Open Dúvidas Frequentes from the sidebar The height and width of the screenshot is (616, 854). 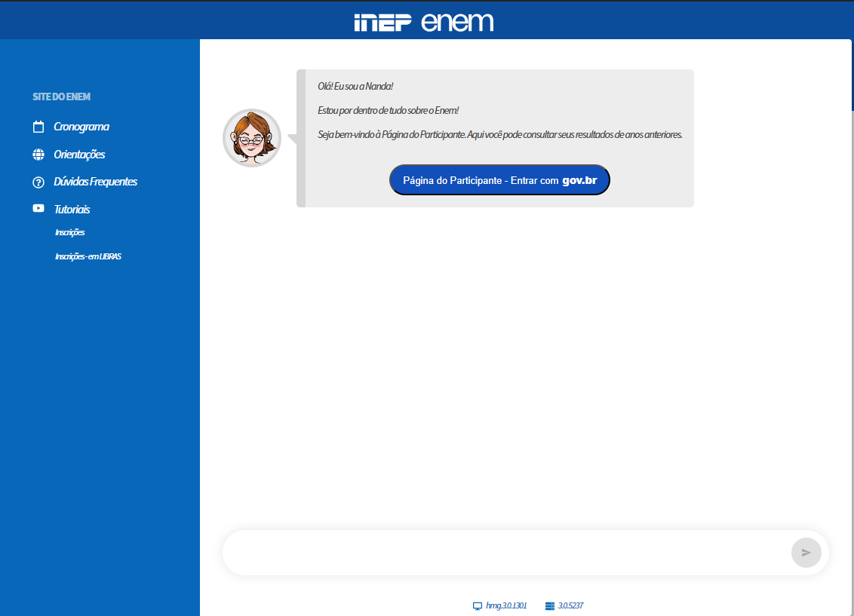[95, 182]
